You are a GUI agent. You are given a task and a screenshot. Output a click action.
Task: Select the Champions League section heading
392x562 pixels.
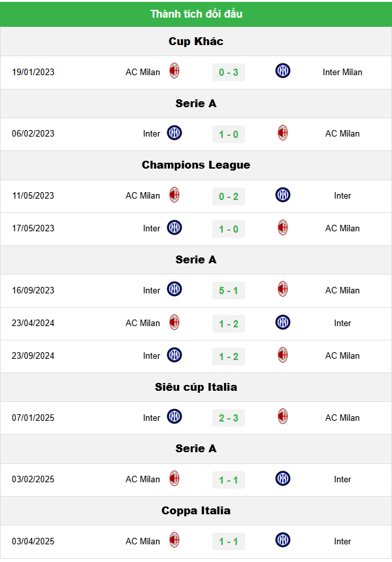click(x=196, y=165)
